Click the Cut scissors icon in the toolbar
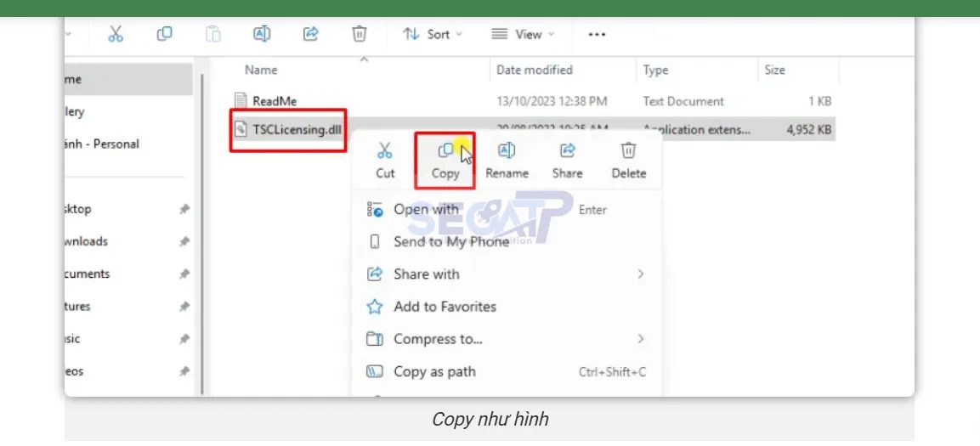 [x=116, y=34]
